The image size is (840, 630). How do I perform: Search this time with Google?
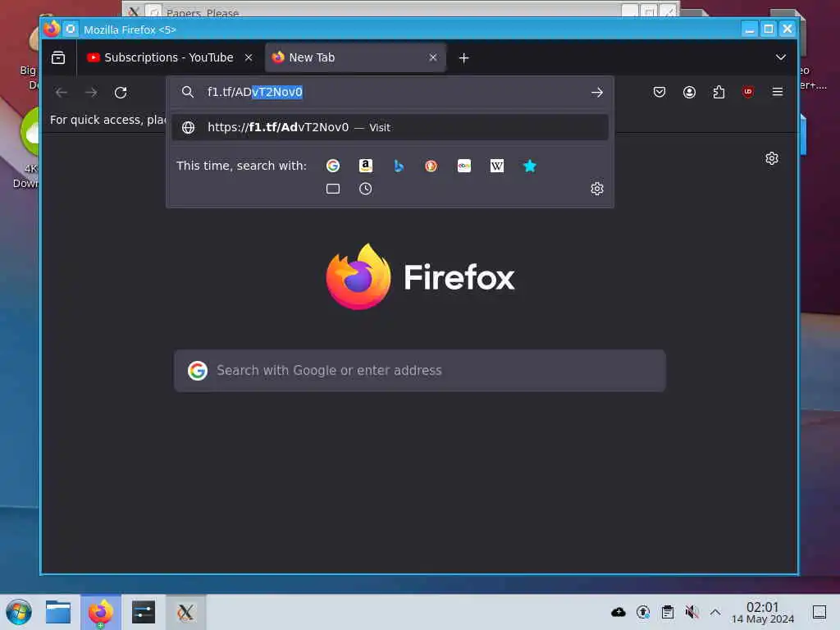pos(333,166)
